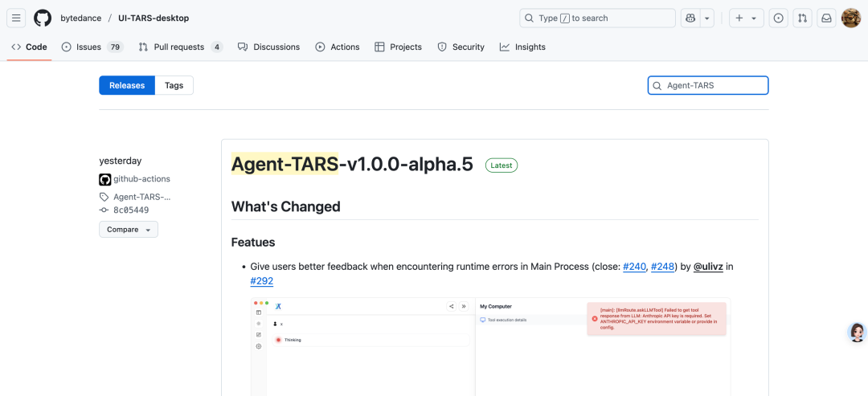Open pull requests icon in header

click(802, 18)
